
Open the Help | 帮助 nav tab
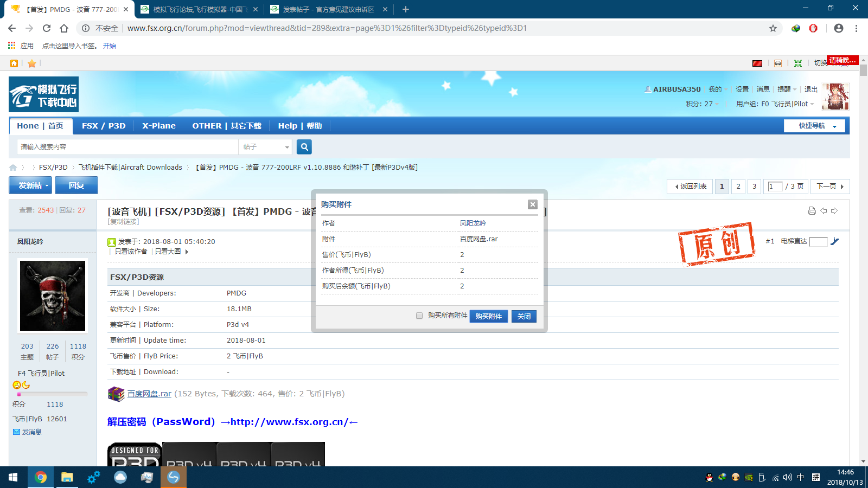pos(300,126)
